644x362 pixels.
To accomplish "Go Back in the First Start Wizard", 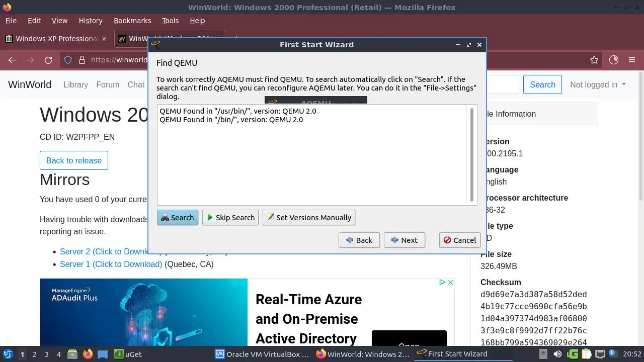I will click(359, 240).
